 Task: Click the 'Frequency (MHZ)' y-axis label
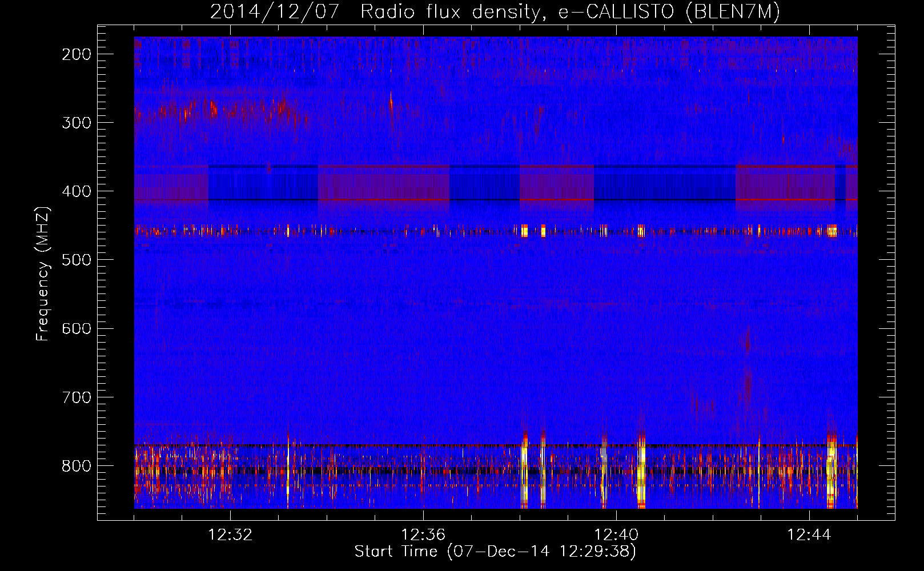[43, 274]
